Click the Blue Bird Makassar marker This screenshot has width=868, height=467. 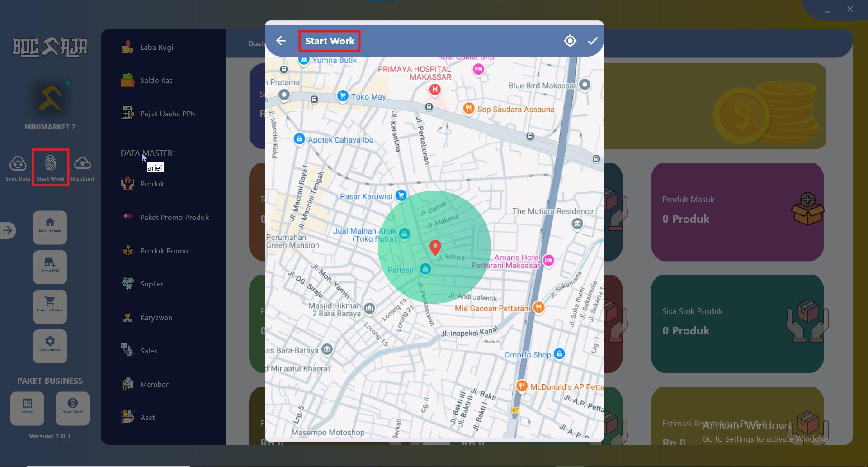click(x=585, y=85)
